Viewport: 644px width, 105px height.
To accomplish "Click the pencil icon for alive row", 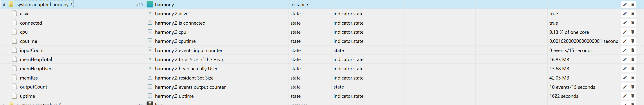I will (625, 14).
